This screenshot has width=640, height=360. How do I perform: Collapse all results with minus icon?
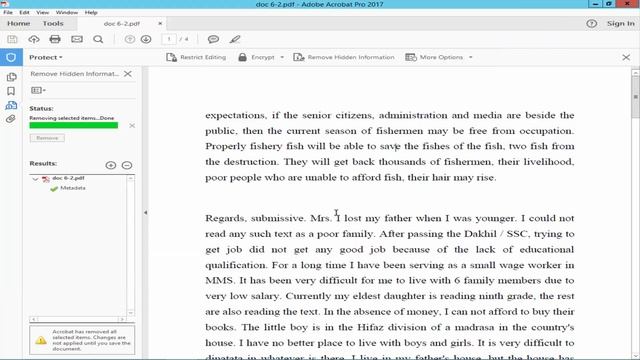pyautogui.click(x=127, y=165)
